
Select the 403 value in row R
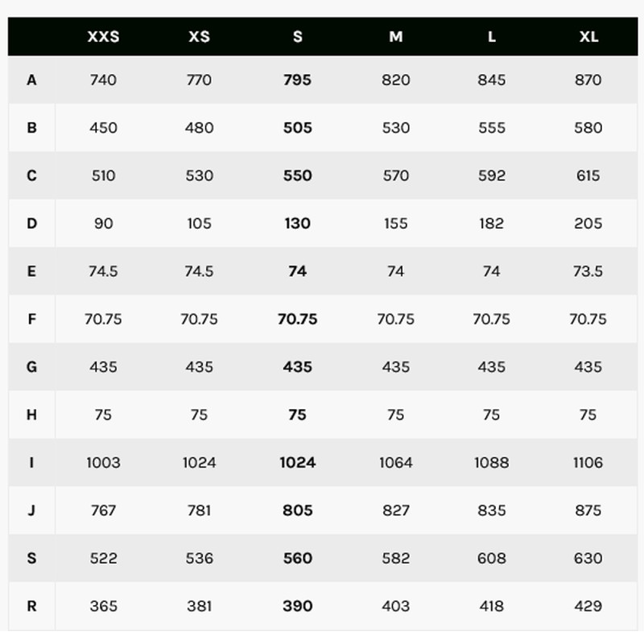396,606
